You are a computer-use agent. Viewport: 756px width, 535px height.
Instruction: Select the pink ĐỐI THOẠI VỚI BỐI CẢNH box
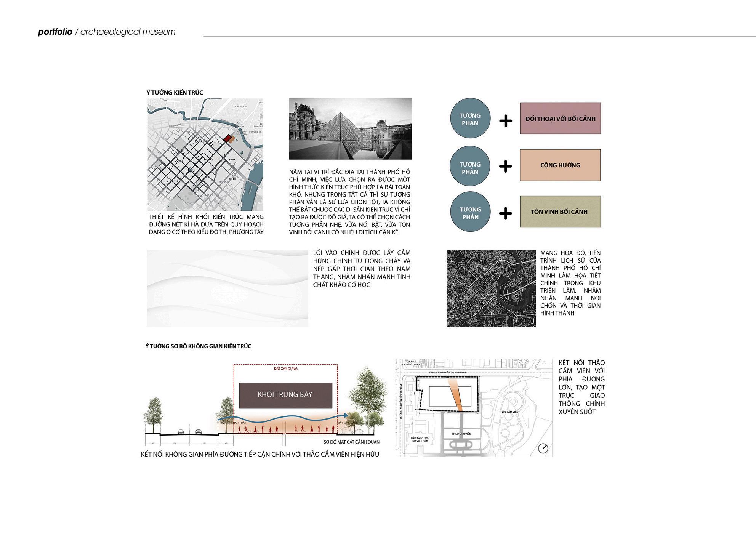tap(560, 118)
